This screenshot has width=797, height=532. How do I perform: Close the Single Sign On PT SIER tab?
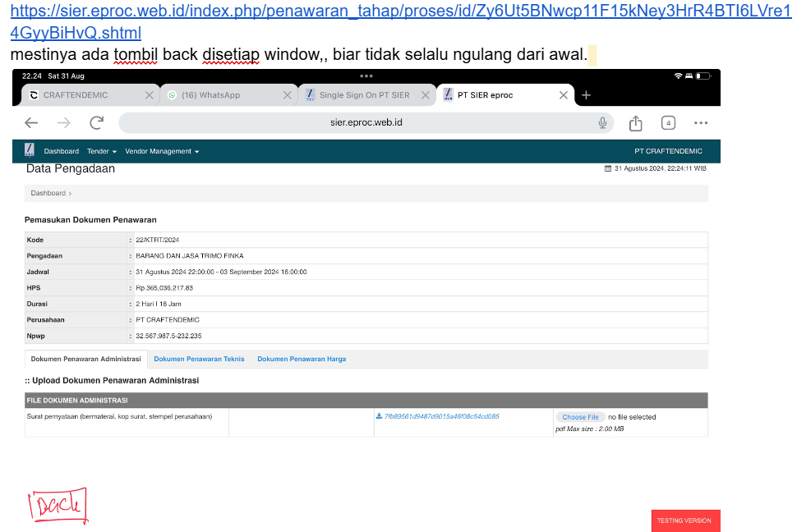point(426,95)
